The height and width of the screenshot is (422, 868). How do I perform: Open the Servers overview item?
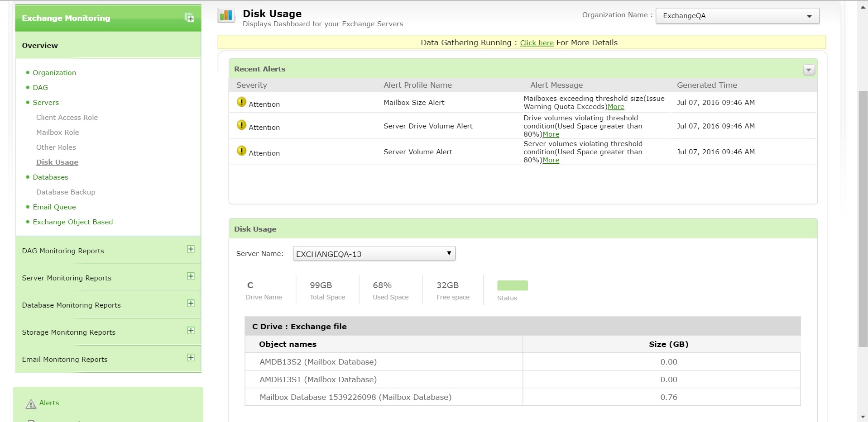tap(46, 103)
